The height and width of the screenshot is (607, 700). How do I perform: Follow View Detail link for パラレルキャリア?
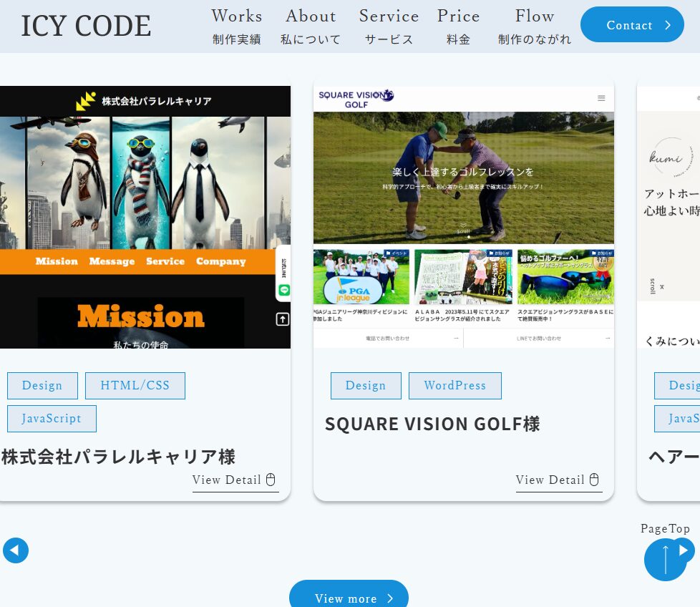pos(227,480)
